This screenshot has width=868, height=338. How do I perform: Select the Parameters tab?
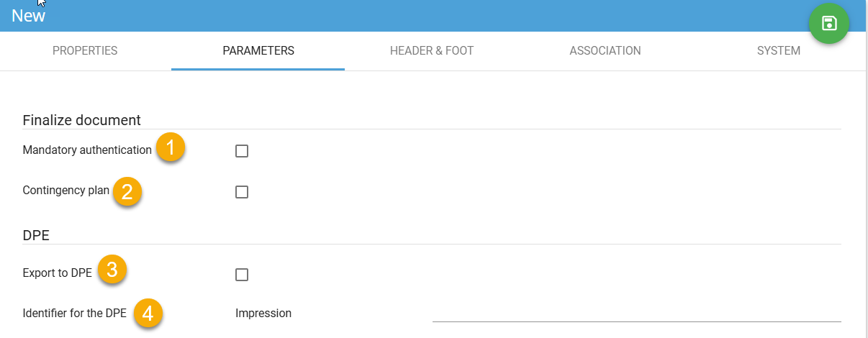258,51
